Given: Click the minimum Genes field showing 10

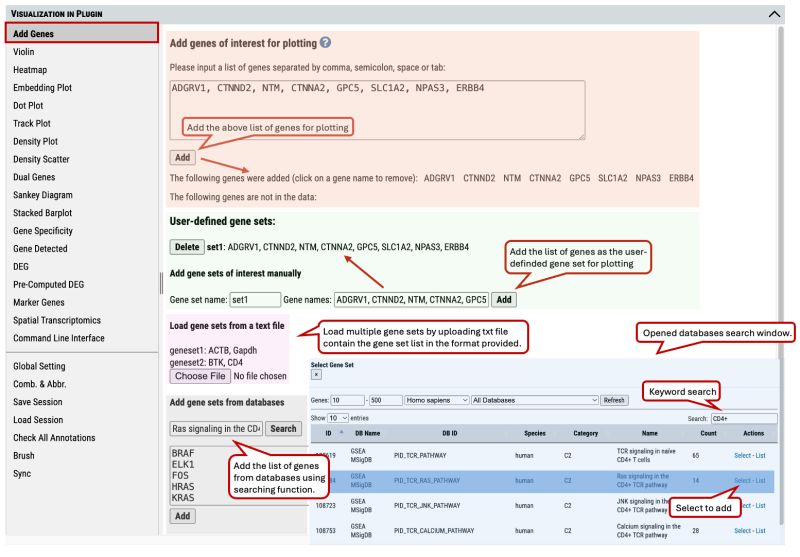Looking at the screenshot, I should point(347,400).
